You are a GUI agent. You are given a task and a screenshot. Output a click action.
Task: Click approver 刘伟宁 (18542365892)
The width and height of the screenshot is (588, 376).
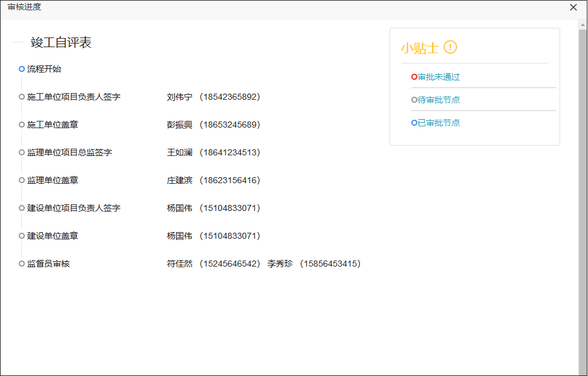click(214, 97)
